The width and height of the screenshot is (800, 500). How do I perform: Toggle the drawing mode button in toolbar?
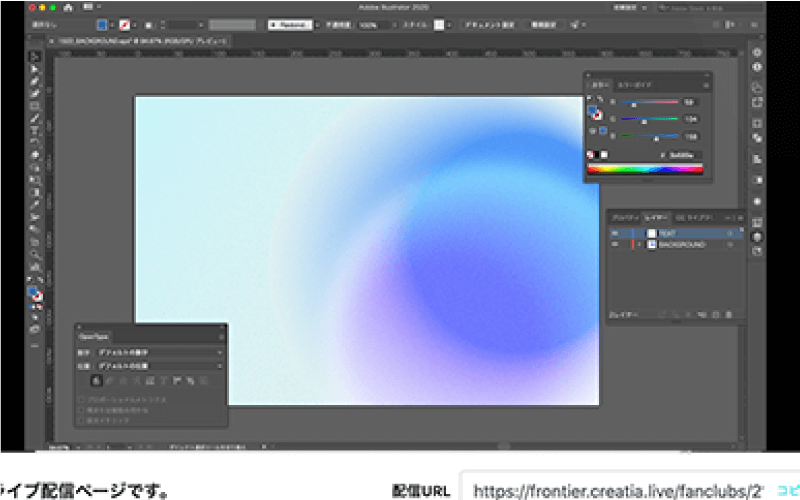35,317
